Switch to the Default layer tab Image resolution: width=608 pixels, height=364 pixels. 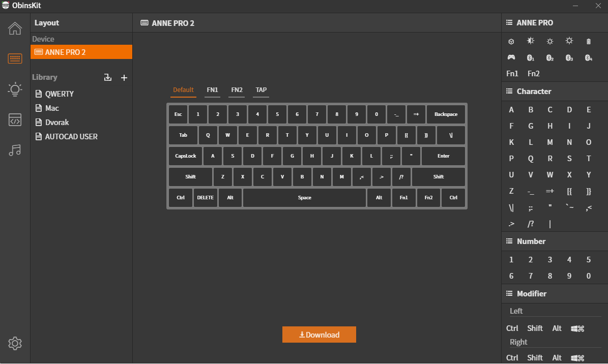tap(183, 90)
